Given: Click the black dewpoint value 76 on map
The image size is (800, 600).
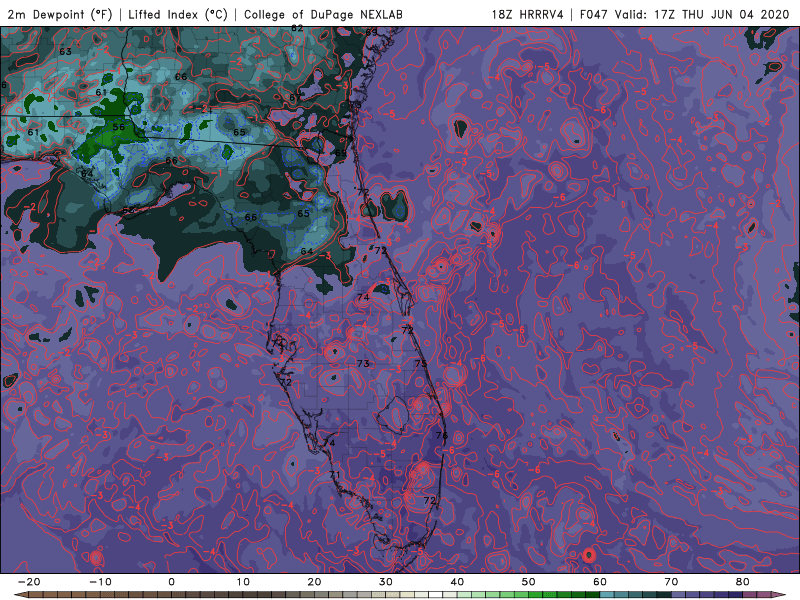Looking at the screenshot, I should [x=442, y=435].
